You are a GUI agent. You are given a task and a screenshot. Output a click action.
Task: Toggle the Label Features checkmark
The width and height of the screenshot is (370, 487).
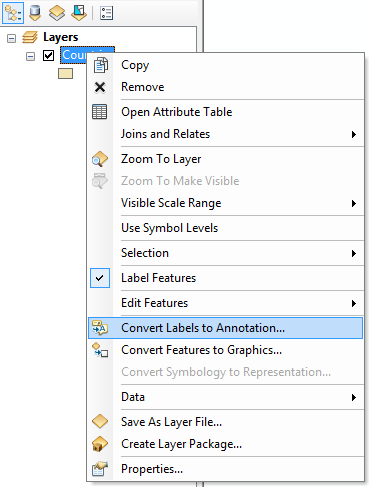point(100,278)
